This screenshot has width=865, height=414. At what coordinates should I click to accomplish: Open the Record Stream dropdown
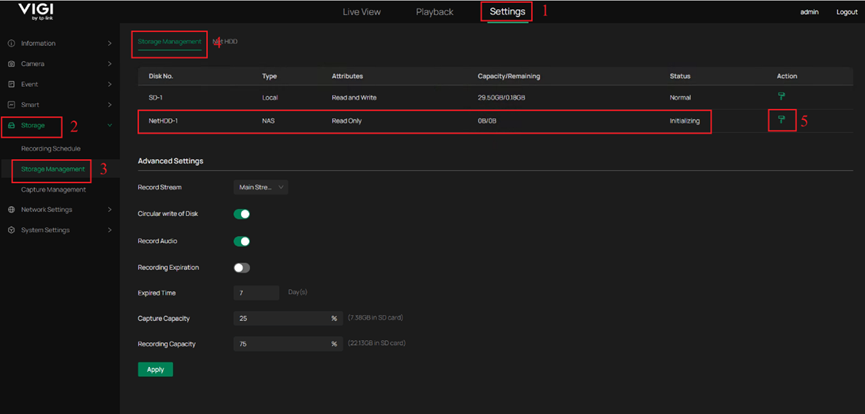coord(261,187)
